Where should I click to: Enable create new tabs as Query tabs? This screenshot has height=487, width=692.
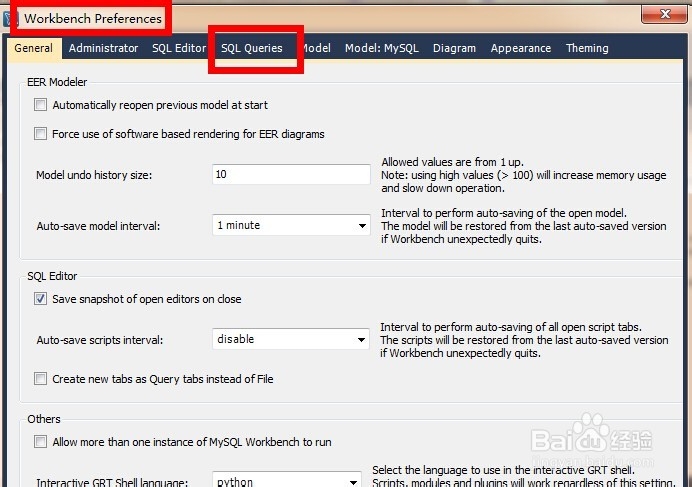(x=40, y=378)
